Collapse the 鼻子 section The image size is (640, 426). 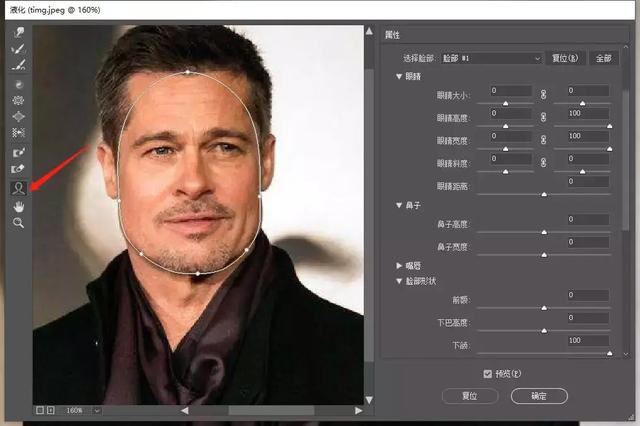(400, 204)
